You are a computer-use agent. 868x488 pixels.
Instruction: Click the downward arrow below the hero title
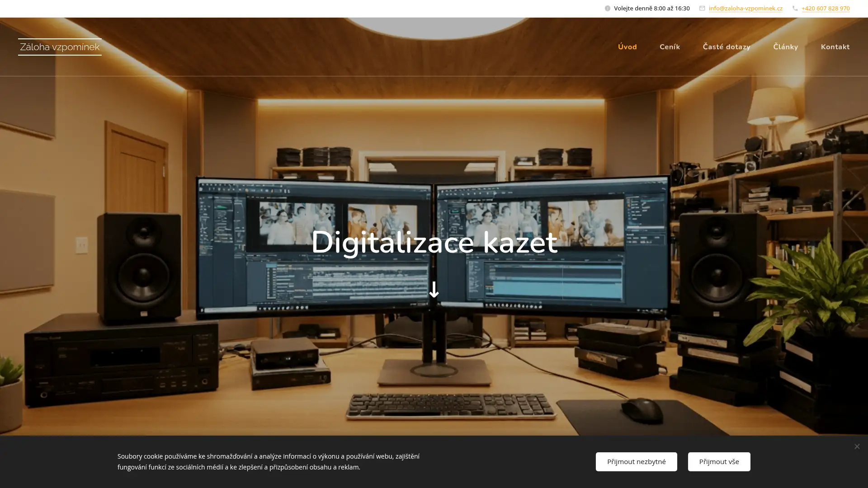point(434,291)
